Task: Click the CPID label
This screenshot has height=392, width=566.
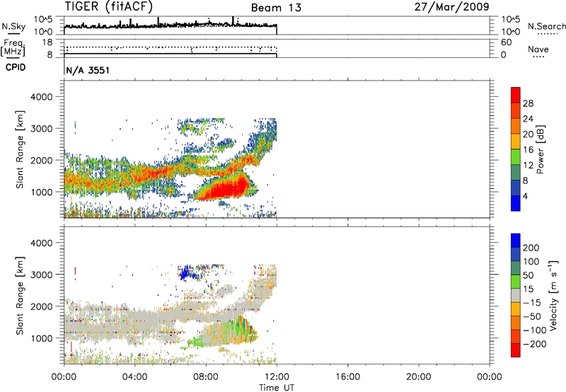Action: [16, 67]
